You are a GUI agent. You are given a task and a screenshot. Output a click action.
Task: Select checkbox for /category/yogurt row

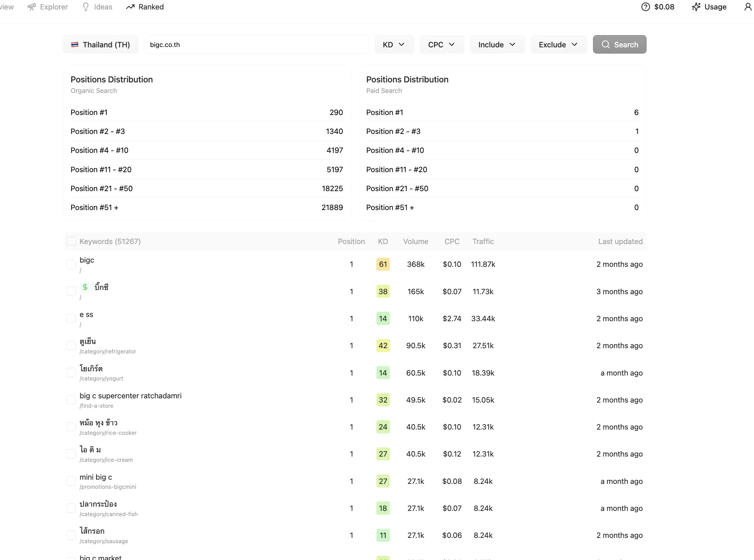(71, 373)
